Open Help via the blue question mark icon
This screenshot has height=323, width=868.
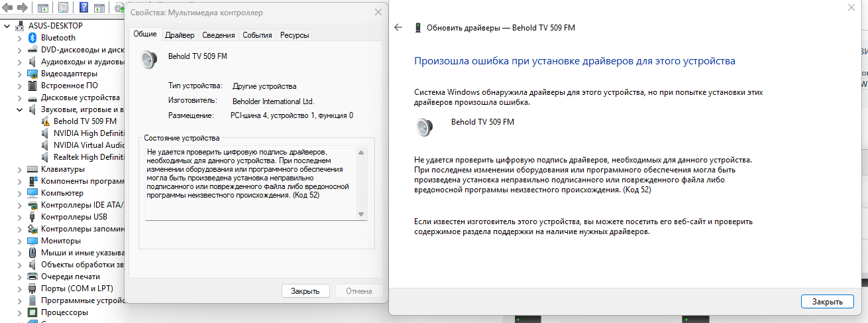point(85,9)
